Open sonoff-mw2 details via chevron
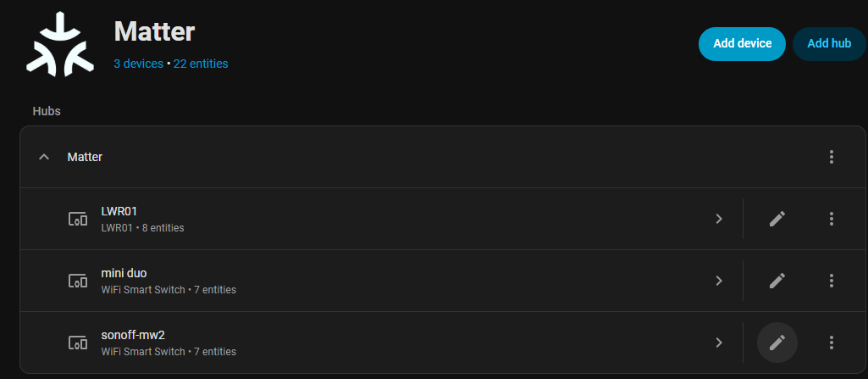The height and width of the screenshot is (379, 868). 719,343
